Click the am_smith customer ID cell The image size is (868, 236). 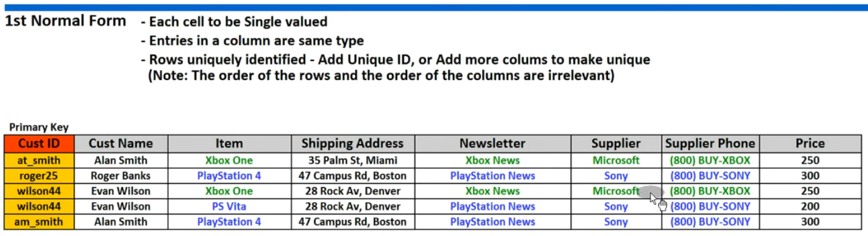click(x=39, y=221)
